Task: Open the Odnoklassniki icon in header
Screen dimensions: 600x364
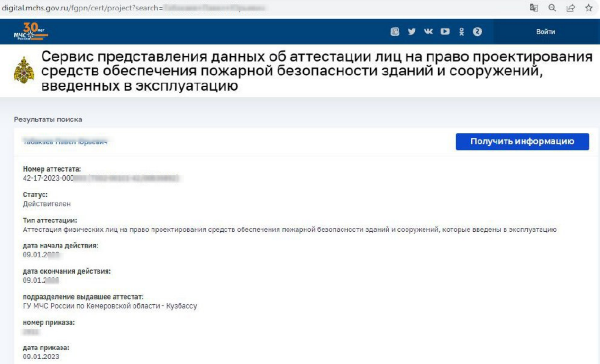Action: click(461, 32)
